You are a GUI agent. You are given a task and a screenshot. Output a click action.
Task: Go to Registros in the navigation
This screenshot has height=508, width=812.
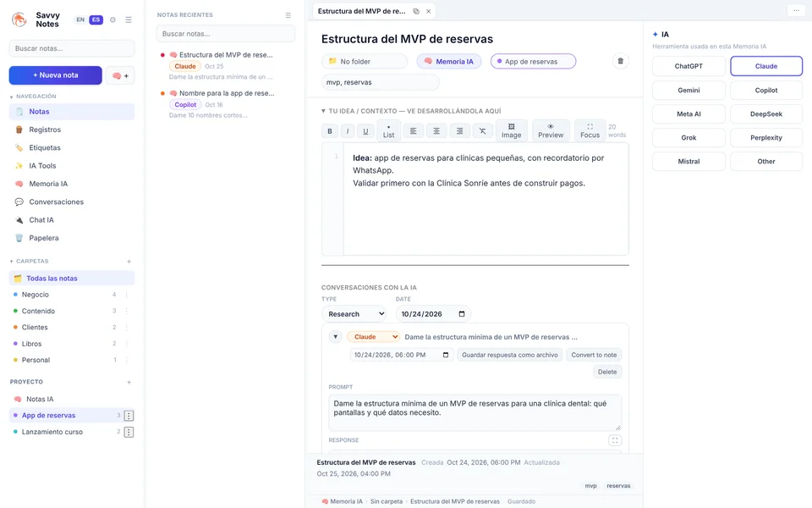point(71,130)
